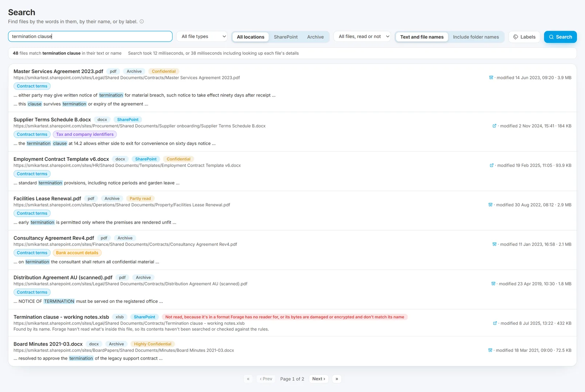585x392 pixels.
Task: Click the archive icon for Distribution Agreement AU (scanned).pdf
Action: [493, 284]
